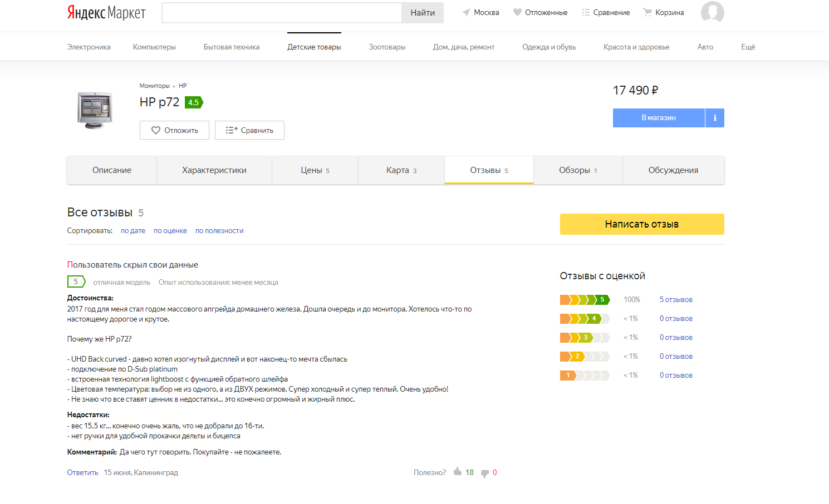Open Сравнение comparison list
Image resolution: width=829 pixels, height=504 pixels.
[x=606, y=12]
